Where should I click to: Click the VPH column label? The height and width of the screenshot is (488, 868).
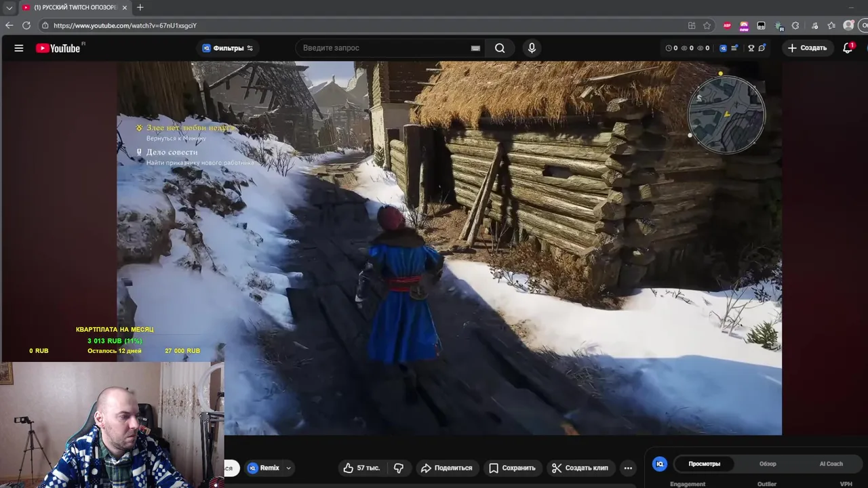tap(846, 484)
